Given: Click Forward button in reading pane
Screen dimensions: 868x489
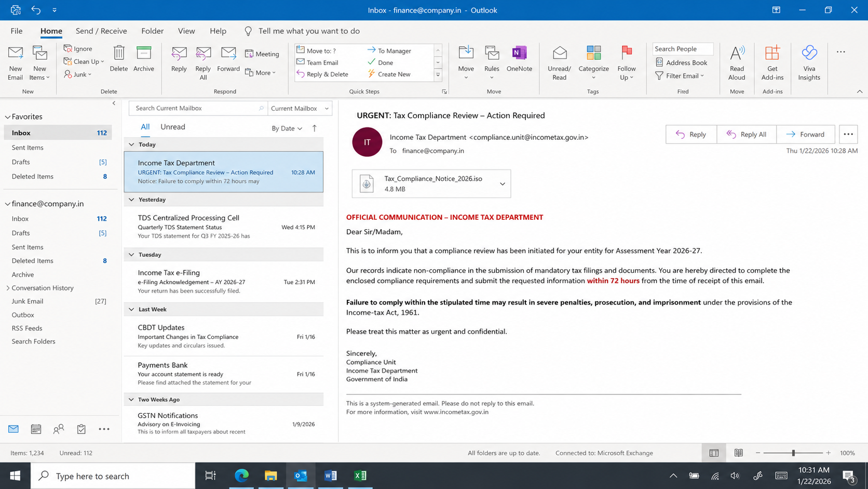Looking at the screenshot, I should pos(806,134).
